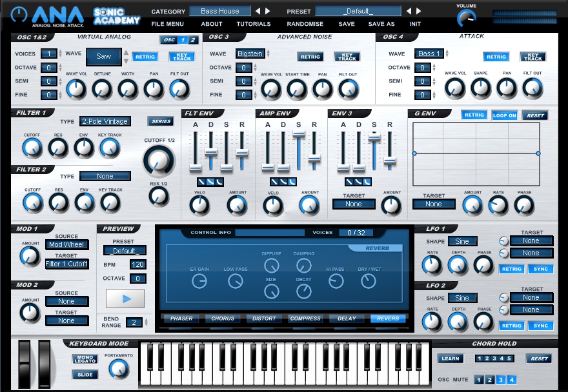This screenshot has width=568, height=392.
Task: Open Filter 1 type 2-Pole Vintage dropdown
Action: [105, 121]
